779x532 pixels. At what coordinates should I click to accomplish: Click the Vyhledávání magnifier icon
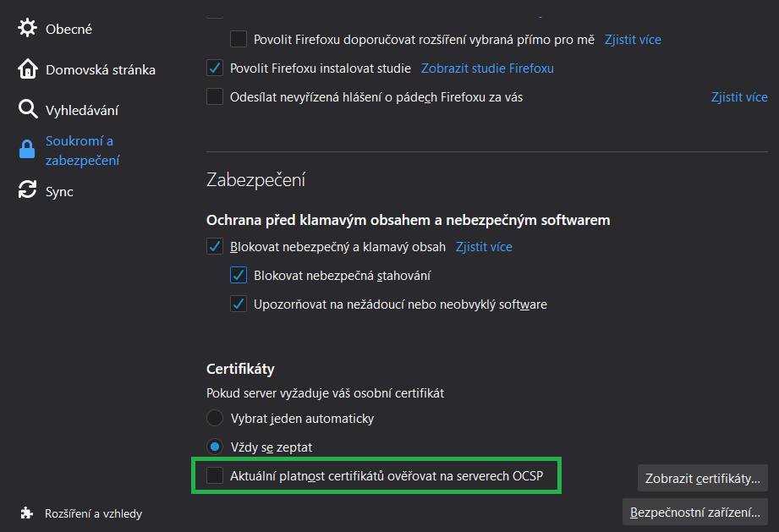[28, 110]
